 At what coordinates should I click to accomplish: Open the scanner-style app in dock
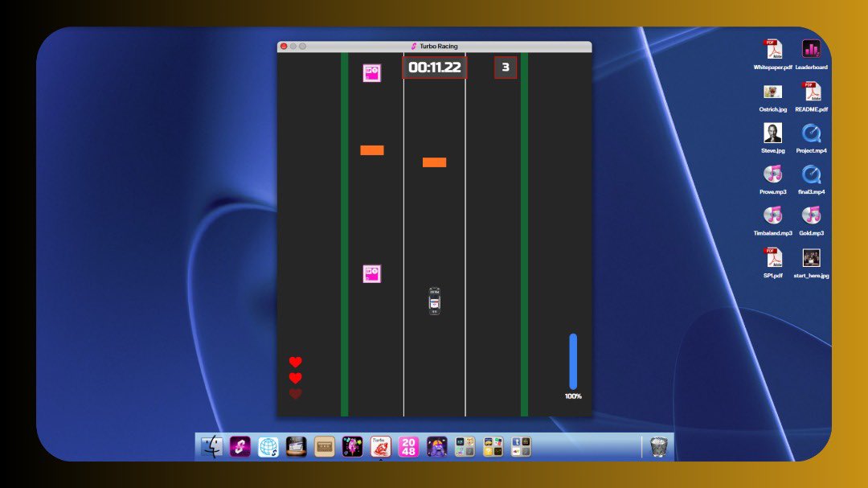tap(296, 446)
